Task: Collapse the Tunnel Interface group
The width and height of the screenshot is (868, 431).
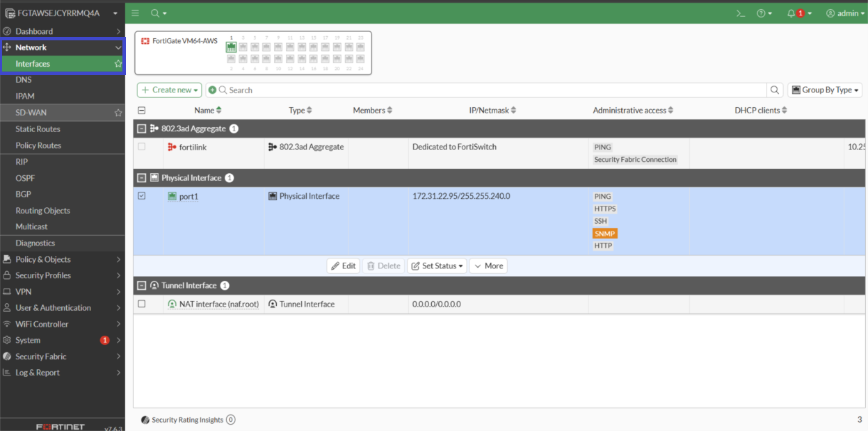Action: coord(142,286)
